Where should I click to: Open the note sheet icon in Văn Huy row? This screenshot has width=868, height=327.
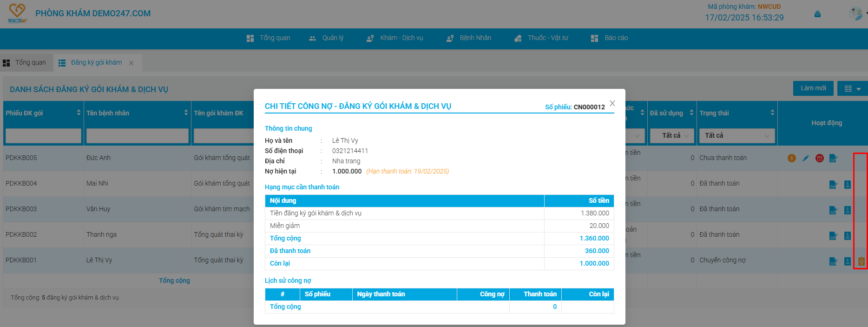[834, 210]
